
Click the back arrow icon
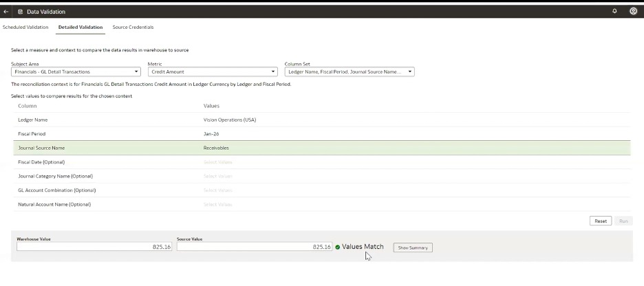6,12
